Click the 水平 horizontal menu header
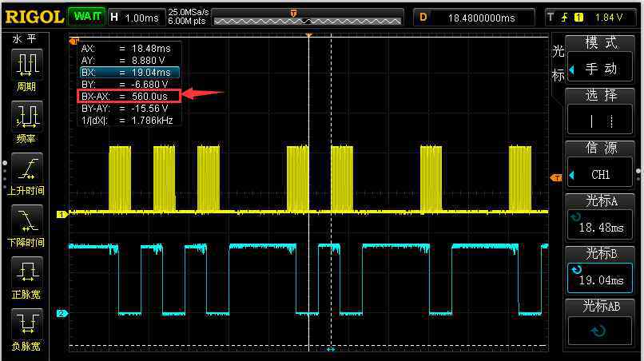The image size is (644, 361). pyautogui.click(x=24, y=39)
